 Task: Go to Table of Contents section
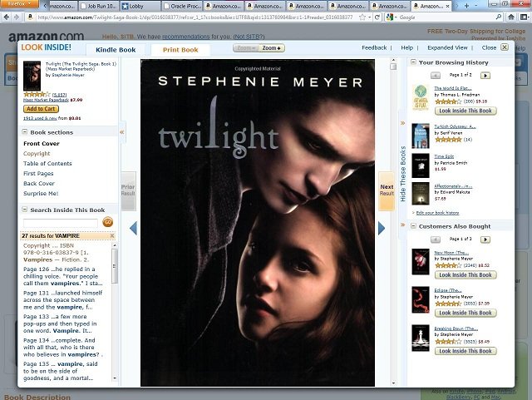pyautogui.click(x=47, y=163)
